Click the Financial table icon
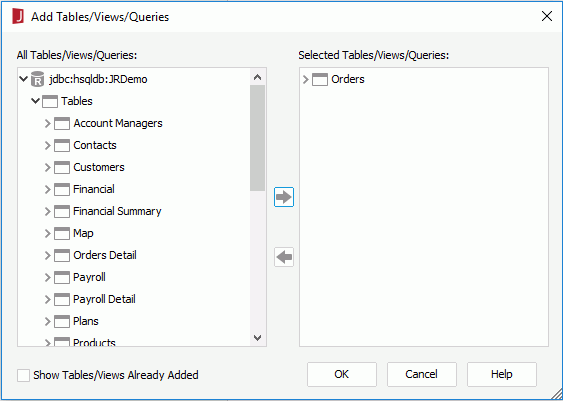Viewport: 563px width, 401px height. tap(62, 189)
